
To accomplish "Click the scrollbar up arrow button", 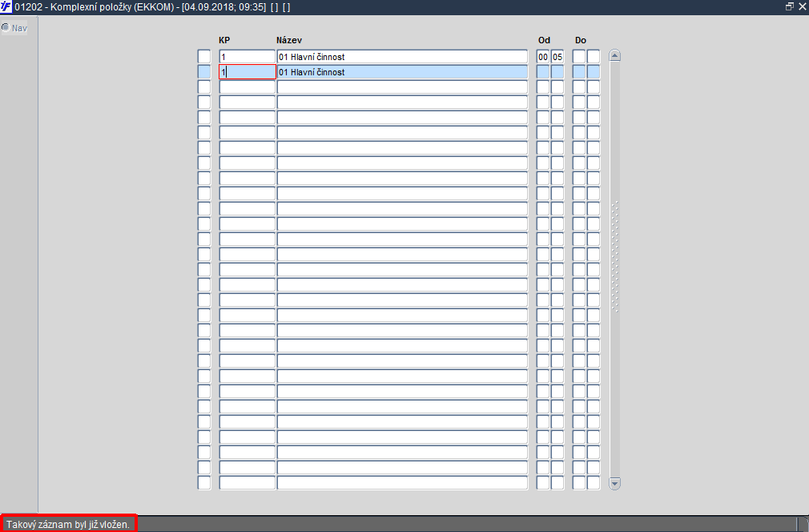I will click(x=614, y=56).
